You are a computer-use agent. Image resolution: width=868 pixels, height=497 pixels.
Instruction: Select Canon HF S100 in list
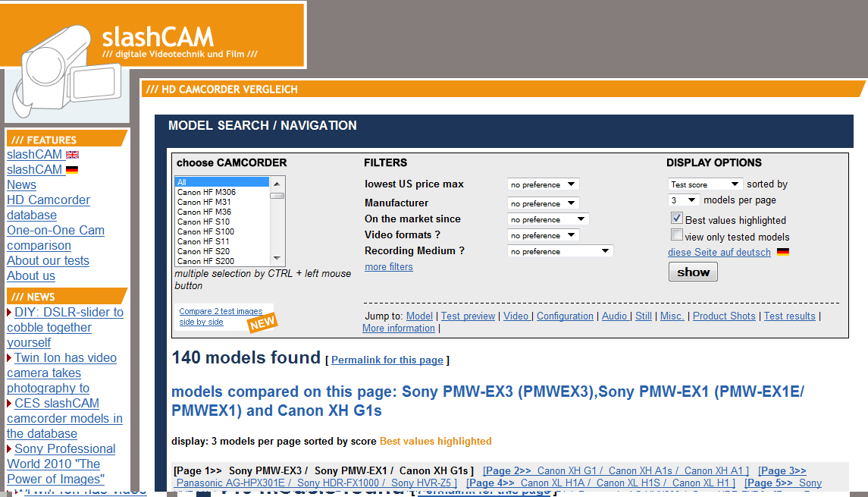tap(222, 231)
